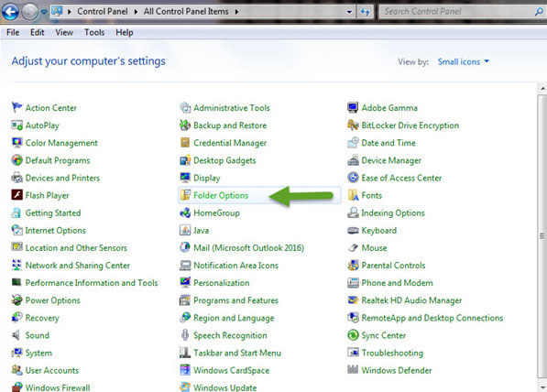Click the Power Options icon
The width and height of the screenshot is (547, 392).
point(16,299)
